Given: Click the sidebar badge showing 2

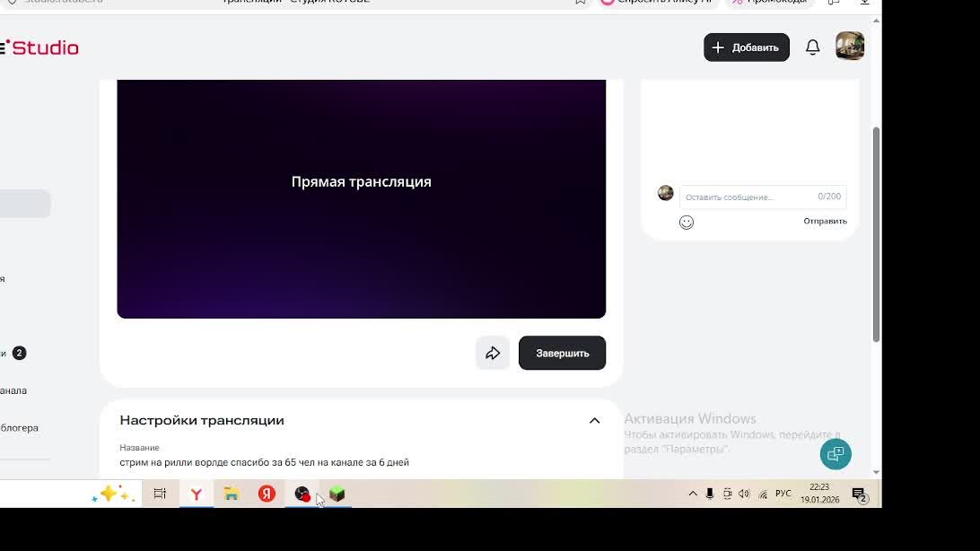Looking at the screenshot, I should coord(20,353).
